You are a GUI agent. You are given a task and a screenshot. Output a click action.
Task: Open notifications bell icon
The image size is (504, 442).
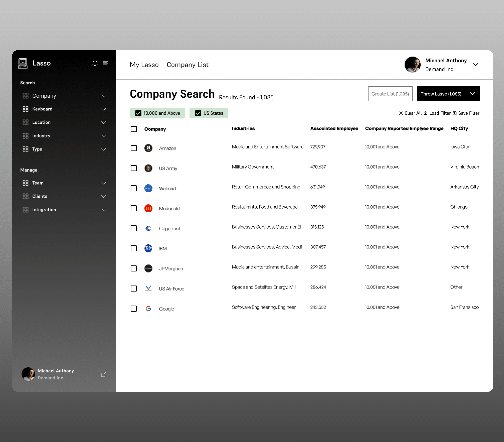pos(95,63)
